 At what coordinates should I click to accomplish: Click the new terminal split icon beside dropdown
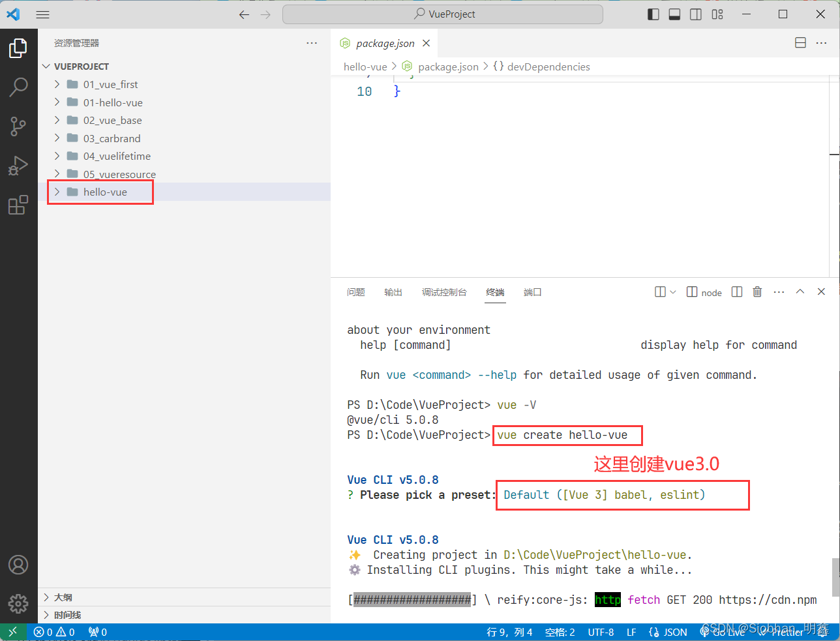pyautogui.click(x=660, y=292)
